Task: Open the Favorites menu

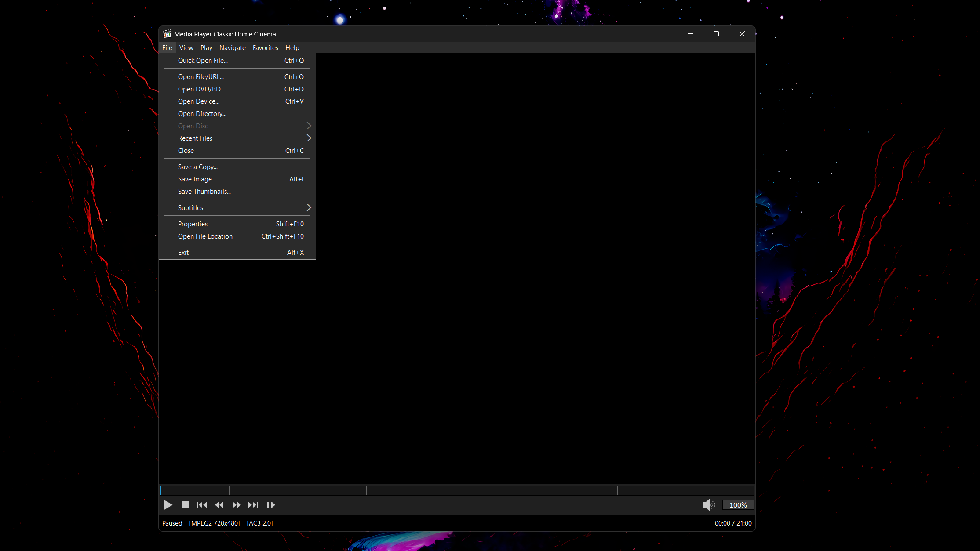Action: point(265,48)
